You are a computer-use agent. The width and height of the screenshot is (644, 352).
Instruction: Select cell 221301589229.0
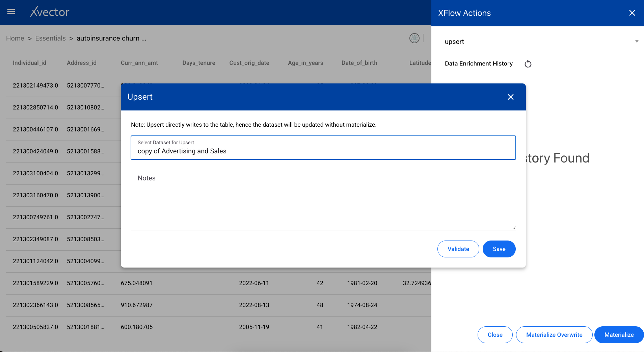tap(35, 283)
